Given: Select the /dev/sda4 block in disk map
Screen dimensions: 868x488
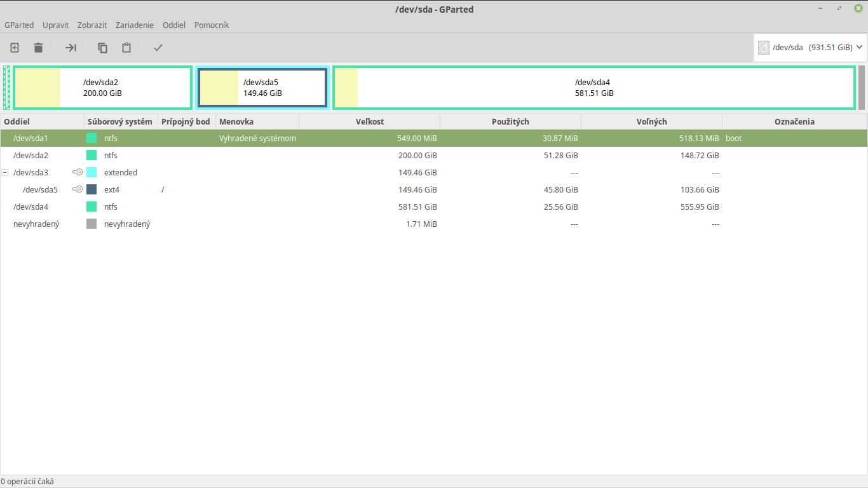Looking at the screenshot, I should [x=593, y=88].
